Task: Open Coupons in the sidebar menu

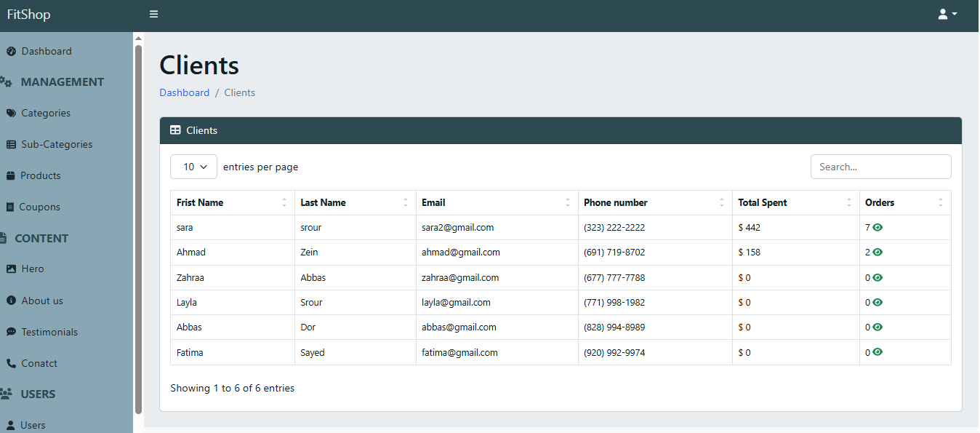Action: (39, 207)
